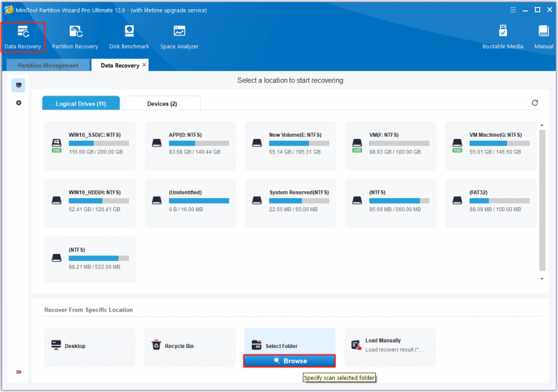This screenshot has height=392, width=558.
Task: Click Load Manually recovery result option
Action: click(390, 347)
